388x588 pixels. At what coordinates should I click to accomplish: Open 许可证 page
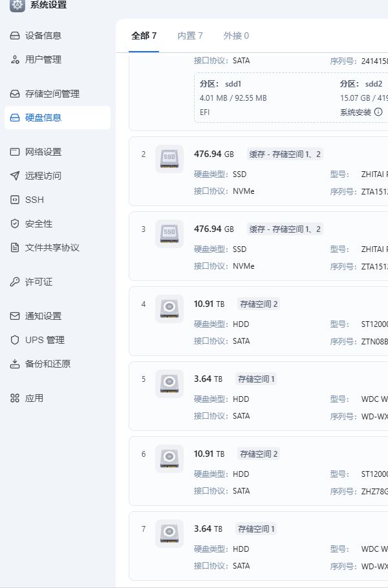(58, 282)
